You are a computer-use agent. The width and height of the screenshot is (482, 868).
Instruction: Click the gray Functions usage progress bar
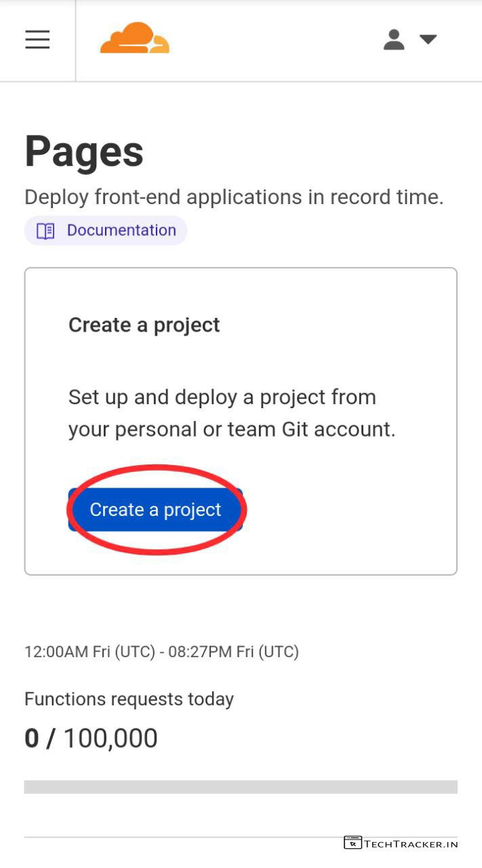pos(241,787)
